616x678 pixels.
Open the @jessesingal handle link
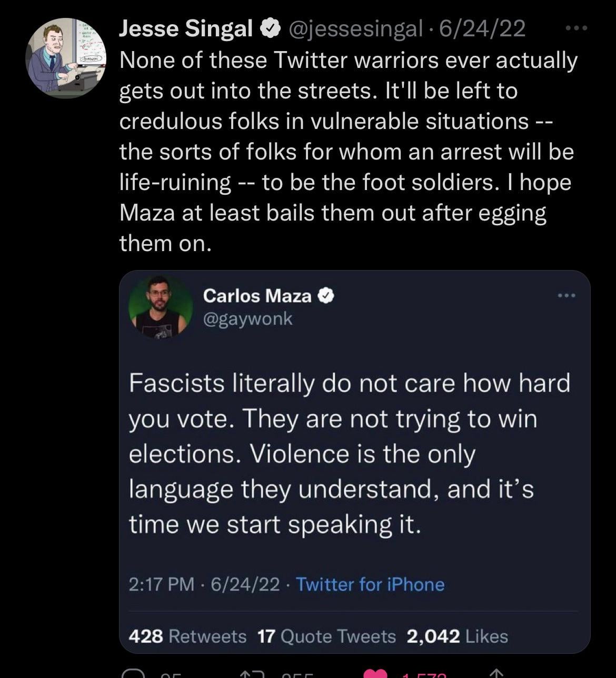coord(354,29)
